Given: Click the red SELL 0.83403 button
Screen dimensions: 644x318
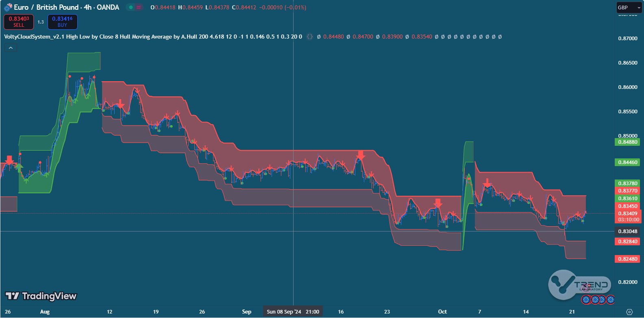Looking at the screenshot, I should (x=19, y=22).
